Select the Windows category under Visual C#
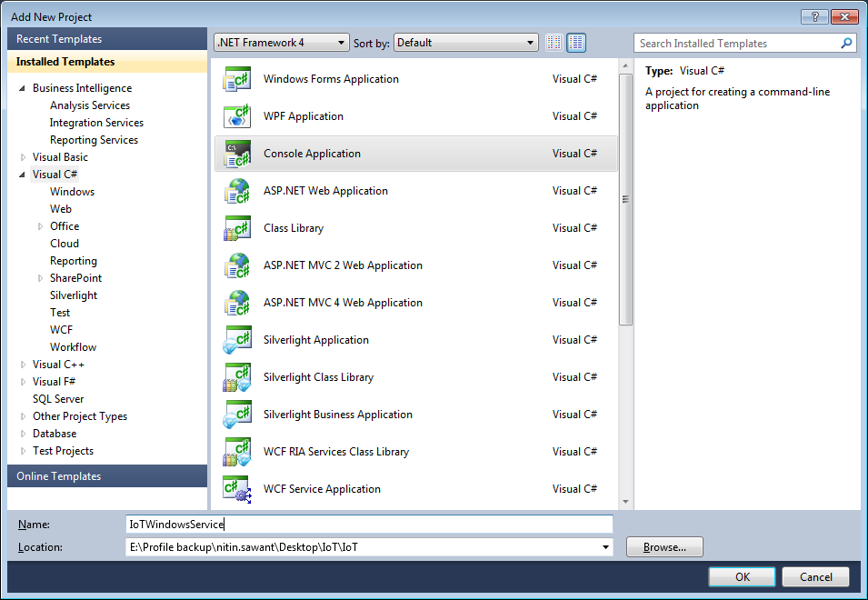The width and height of the screenshot is (868, 600). coord(72,192)
